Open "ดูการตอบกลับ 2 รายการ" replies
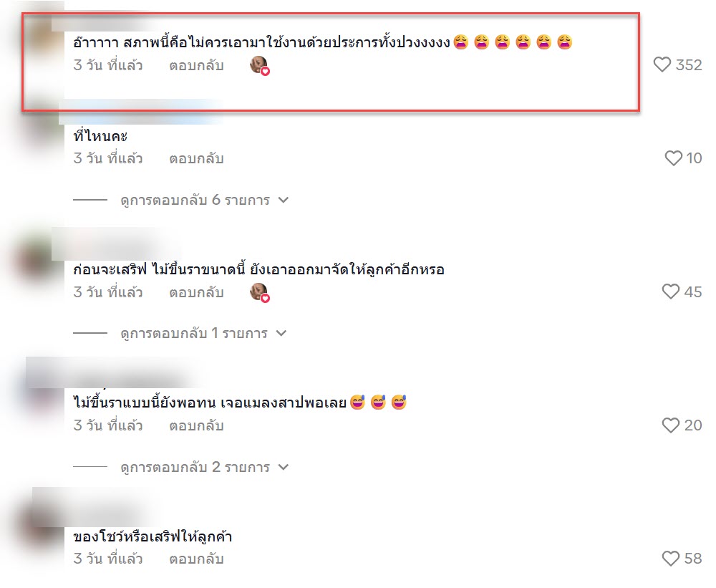This screenshot has height=588, width=716. pyautogui.click(x=195, y=468)
